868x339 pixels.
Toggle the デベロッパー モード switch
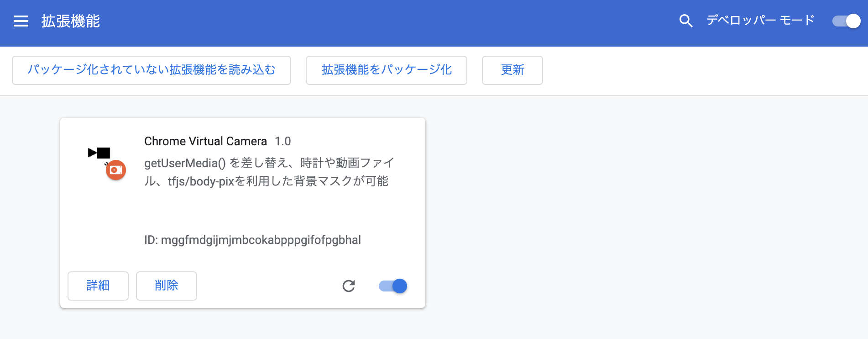[x=847, y=21]
